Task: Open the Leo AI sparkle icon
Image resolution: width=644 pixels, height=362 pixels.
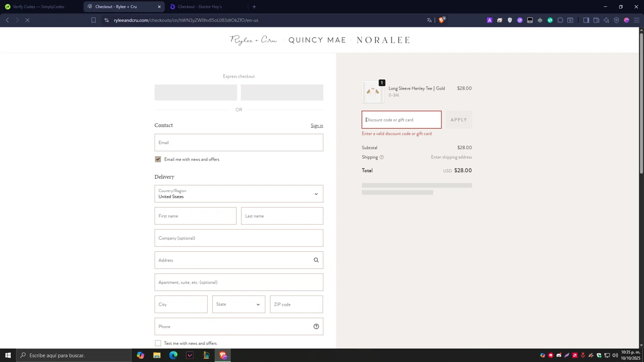Action: pos(606,20)
